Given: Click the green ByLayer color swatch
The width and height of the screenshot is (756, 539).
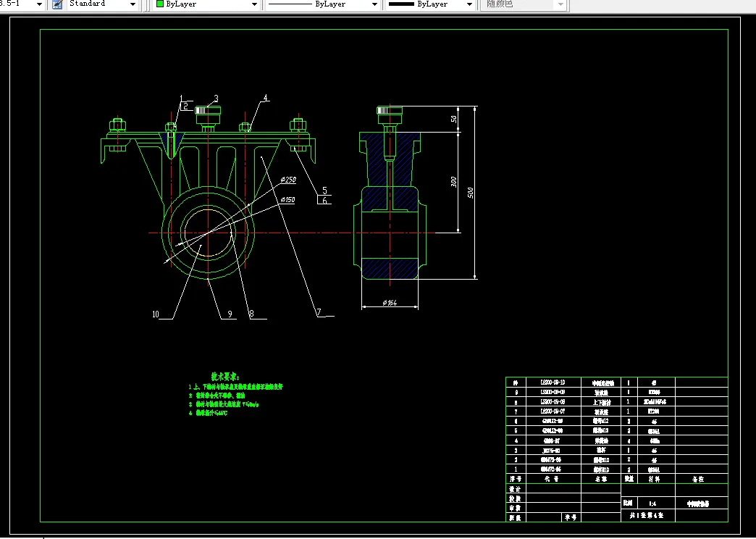Looking at the screenshot, I should tap(160, 4).
